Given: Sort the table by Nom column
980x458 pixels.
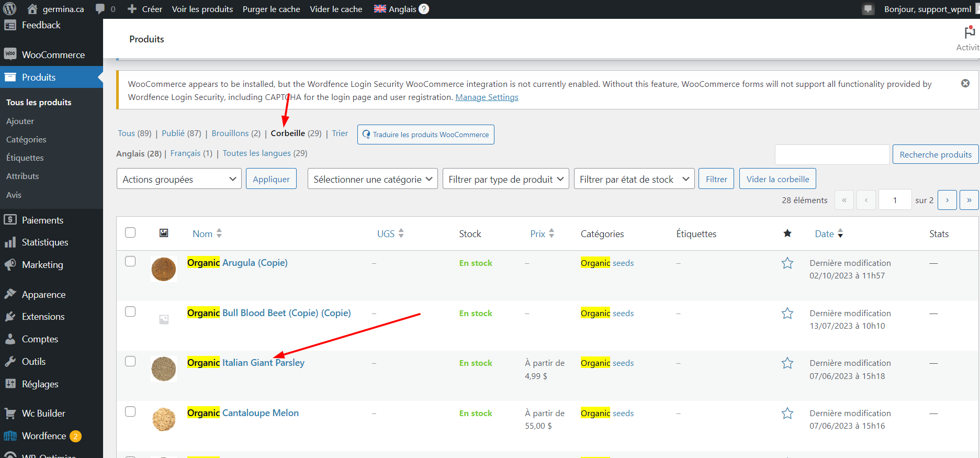Looking at the screenshot, I should click(x=207, y=233).
